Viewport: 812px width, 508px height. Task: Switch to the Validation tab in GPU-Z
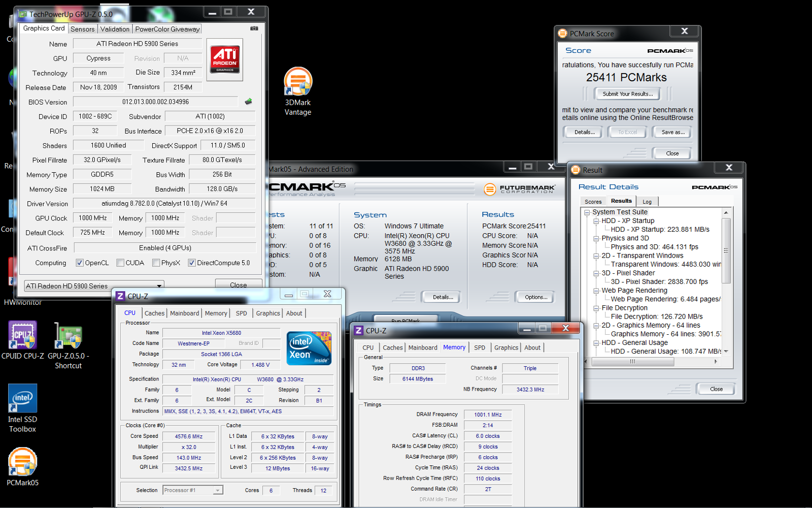[x=115, y=29]
